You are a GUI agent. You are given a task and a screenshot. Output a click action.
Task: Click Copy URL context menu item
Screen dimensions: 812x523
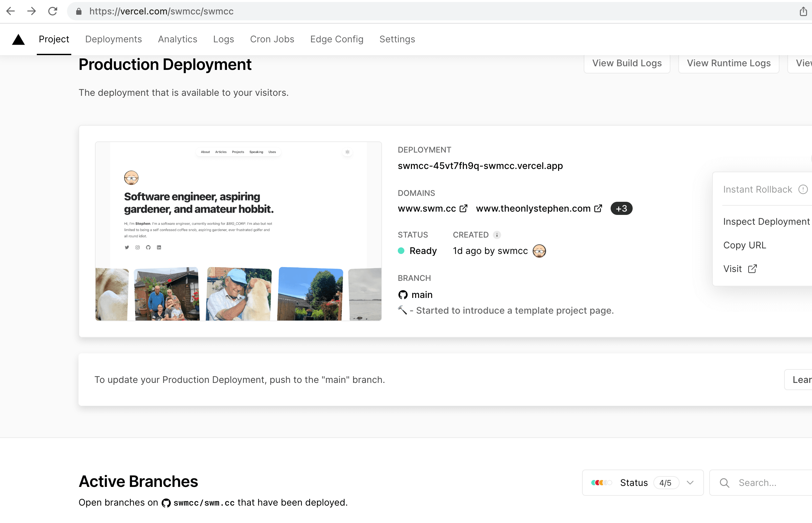[x=745, y=245]
